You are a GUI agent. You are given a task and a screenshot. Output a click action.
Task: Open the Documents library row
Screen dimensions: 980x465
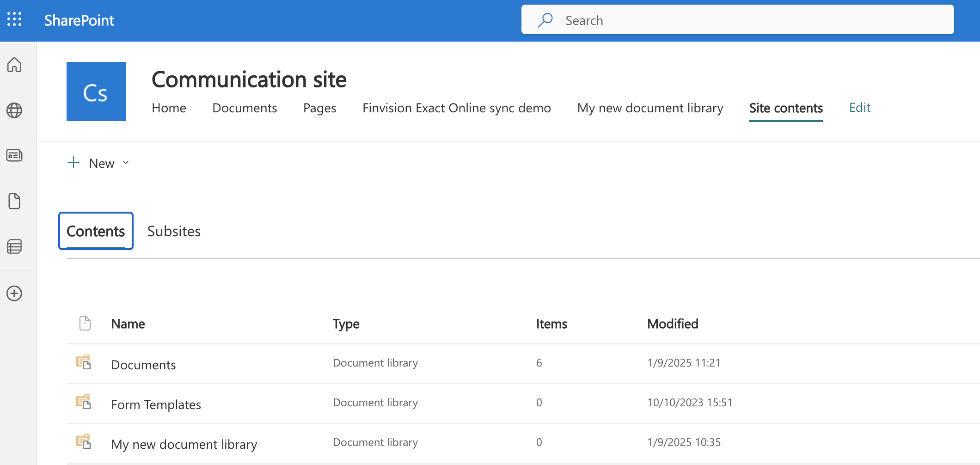tap(143, 365)
